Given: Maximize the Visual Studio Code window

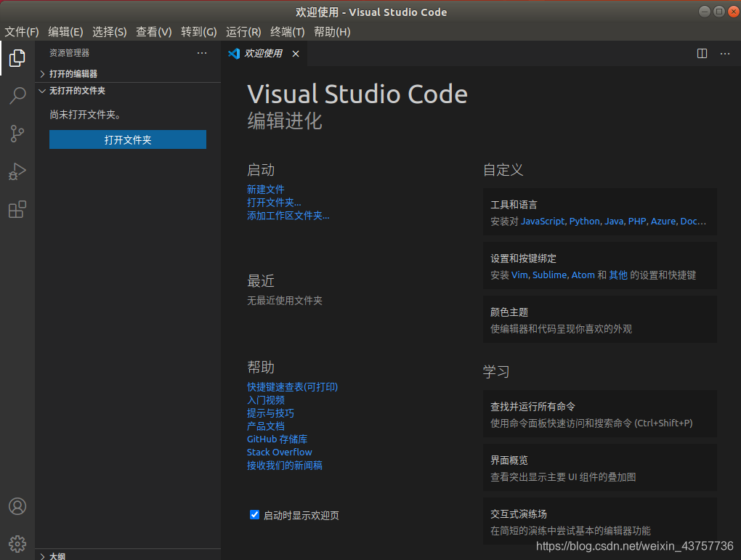Looking at the screenshot, I should click(718, 12).
